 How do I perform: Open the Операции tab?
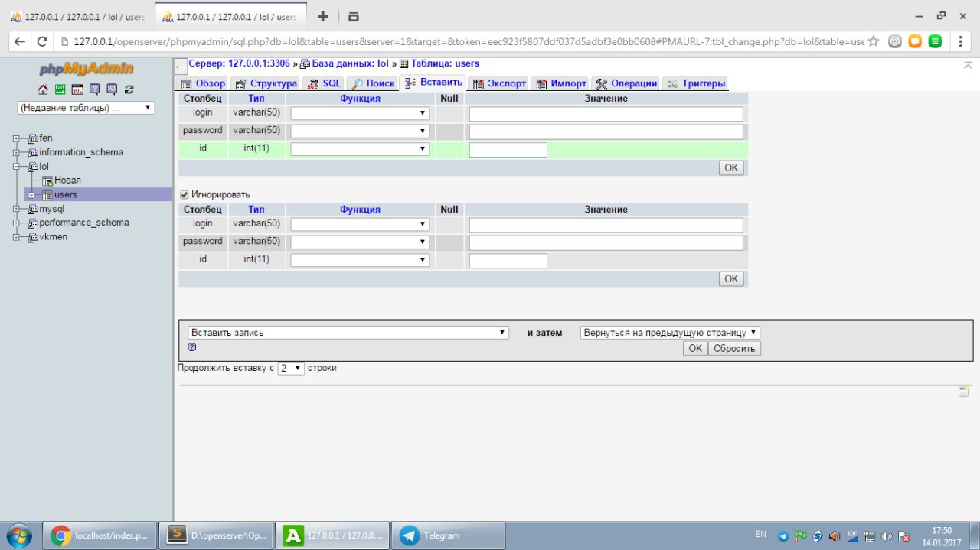point(626,83)
